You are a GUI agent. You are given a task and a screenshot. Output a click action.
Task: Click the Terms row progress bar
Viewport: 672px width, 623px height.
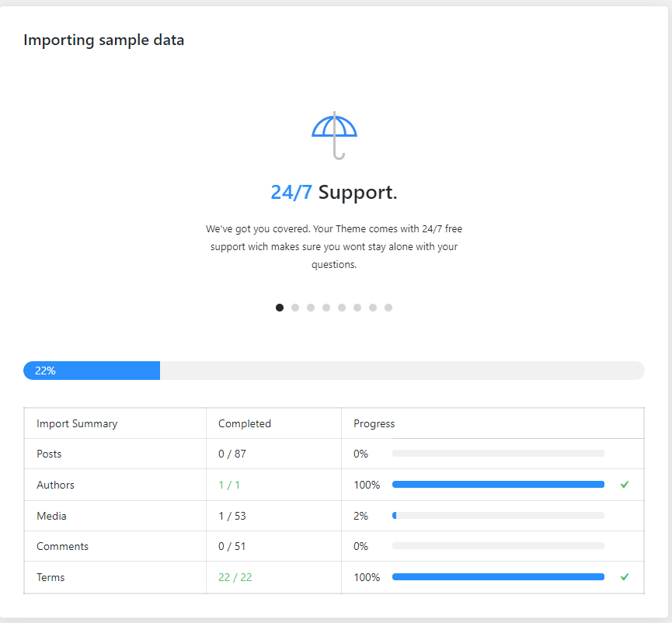[498, 577]
